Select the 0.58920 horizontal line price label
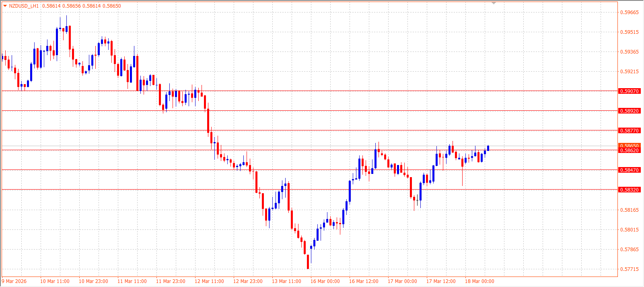Screen dimensions: 644x287 tap(629, 111)
